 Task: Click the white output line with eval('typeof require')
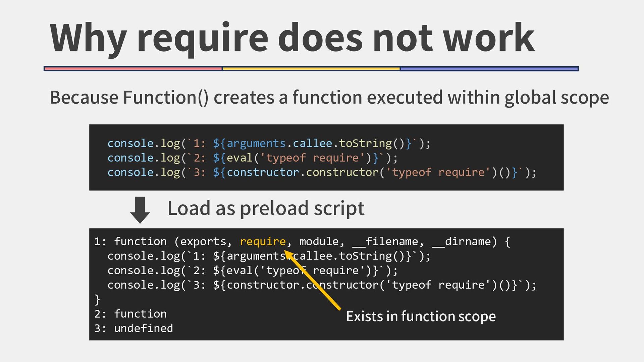253,270
